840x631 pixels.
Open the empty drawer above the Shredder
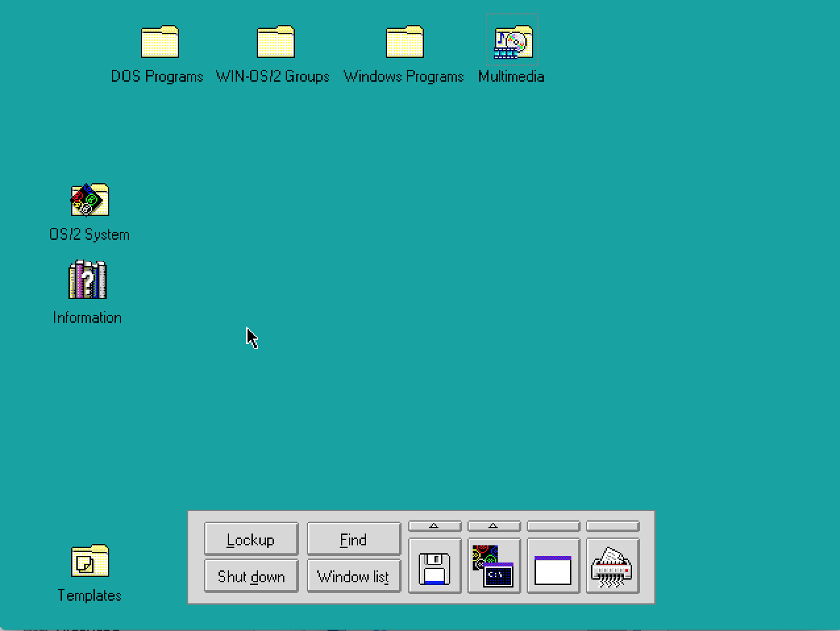(612, 526)
